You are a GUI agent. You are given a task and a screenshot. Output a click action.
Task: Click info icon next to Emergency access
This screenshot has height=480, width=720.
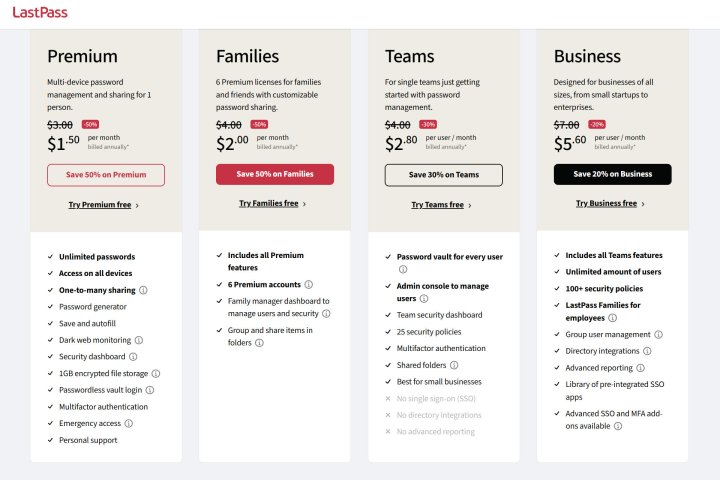pos(129,423)
